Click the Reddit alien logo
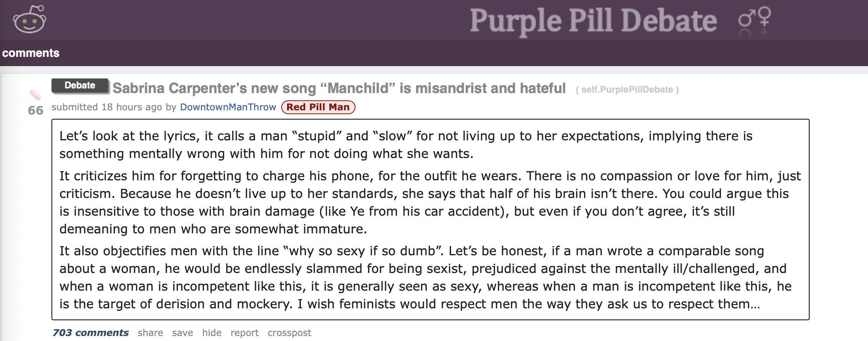 coord(30,19)
